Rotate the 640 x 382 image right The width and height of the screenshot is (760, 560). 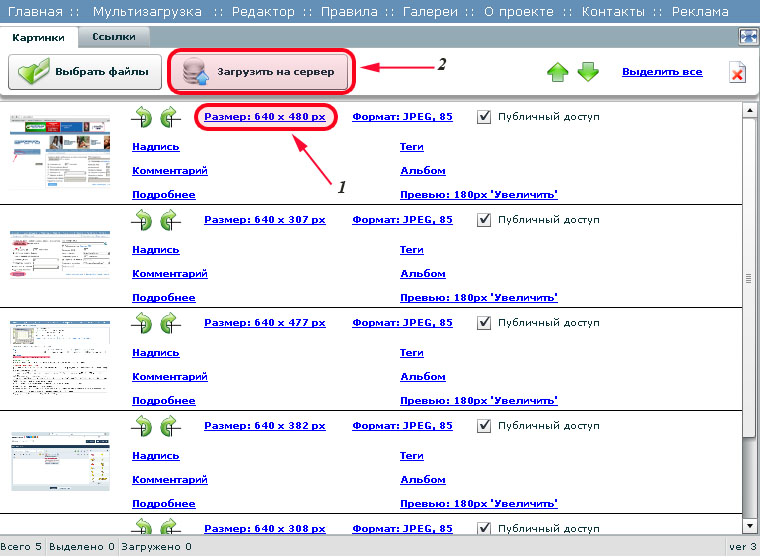(169, 426)
